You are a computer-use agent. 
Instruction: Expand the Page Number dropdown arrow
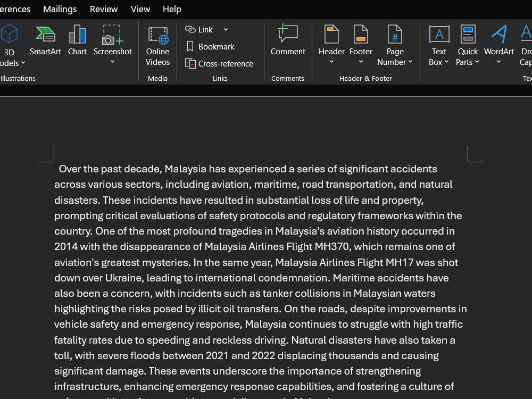pos(410,62)
